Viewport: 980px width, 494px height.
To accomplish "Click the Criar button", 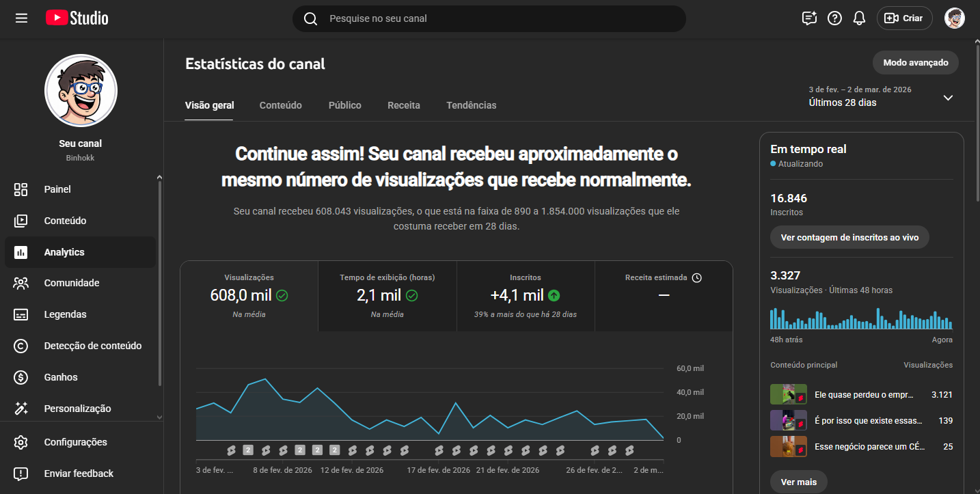I will click(905, 18).
